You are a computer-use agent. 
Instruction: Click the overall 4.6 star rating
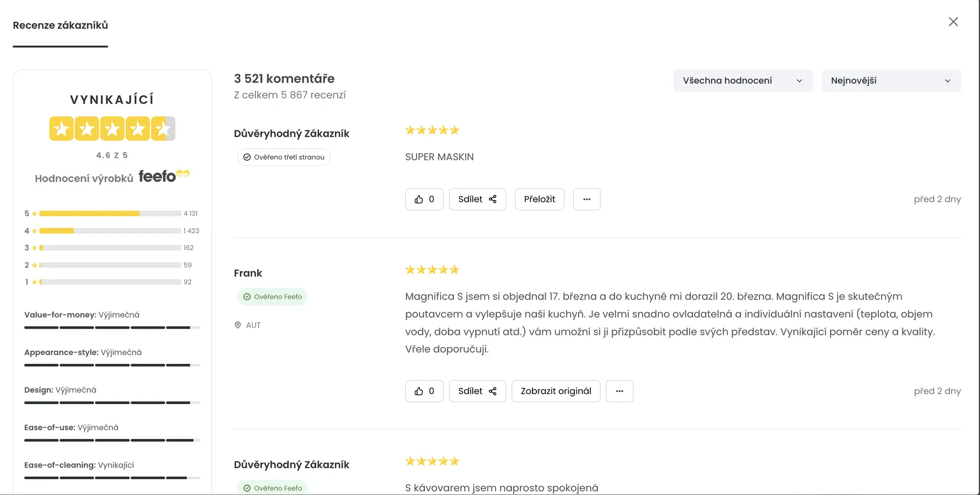click(112, 129)
